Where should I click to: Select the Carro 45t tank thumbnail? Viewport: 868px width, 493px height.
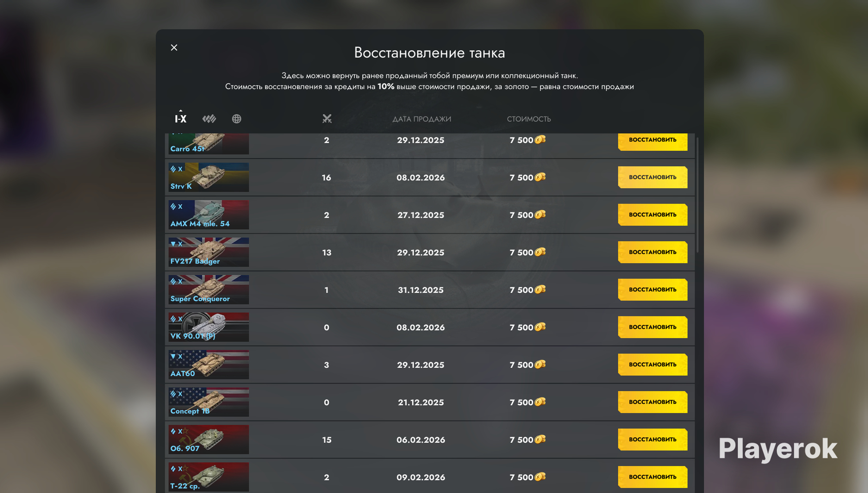208,143
